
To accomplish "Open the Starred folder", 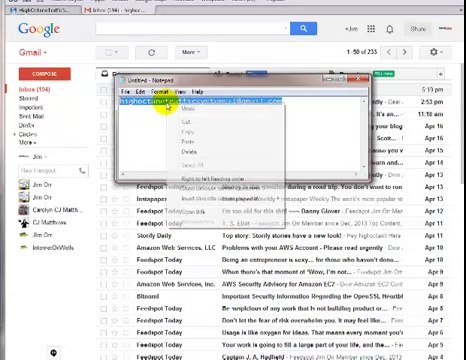I will tap(28, 98).
